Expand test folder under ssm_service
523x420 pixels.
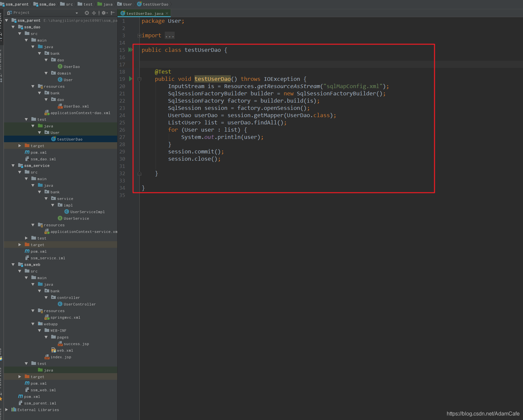click(26, 238)
